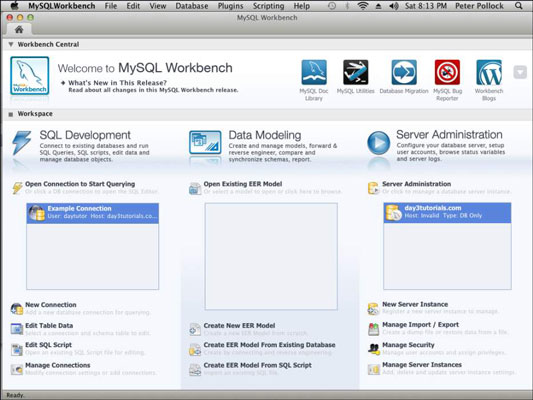Go to the Home tab
This screenshot has width=533, height=400.
tap(19, 30)
